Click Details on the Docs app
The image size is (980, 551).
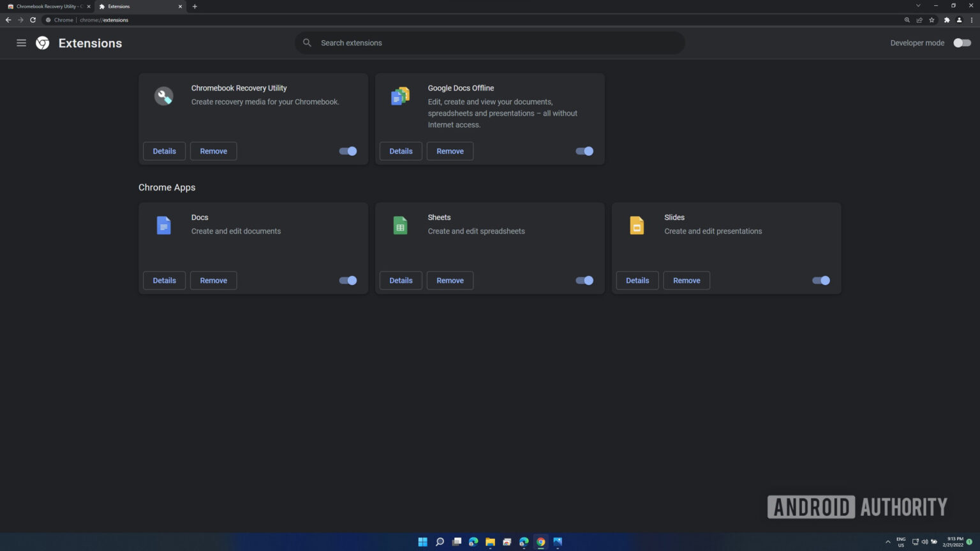(164, 281)
